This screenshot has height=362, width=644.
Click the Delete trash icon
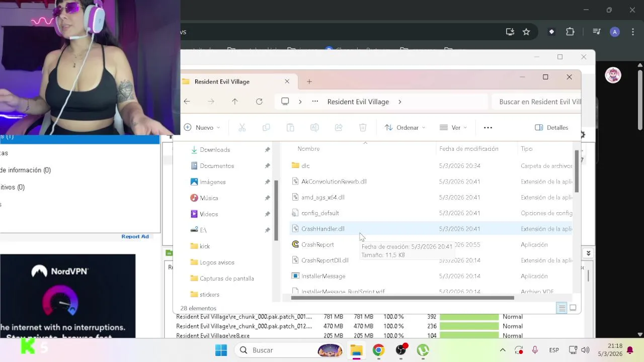tap(363, 128)
